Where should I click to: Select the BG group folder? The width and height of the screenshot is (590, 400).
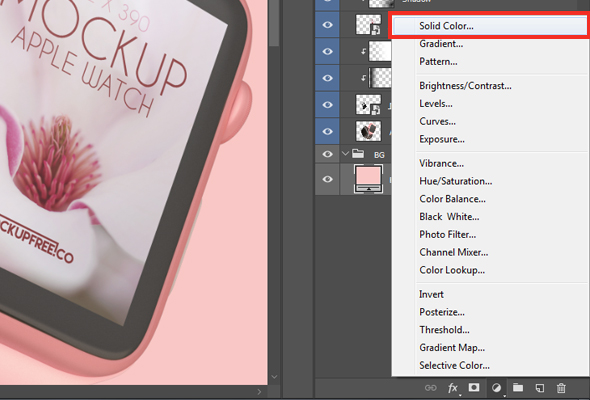[x=358, y=154]
